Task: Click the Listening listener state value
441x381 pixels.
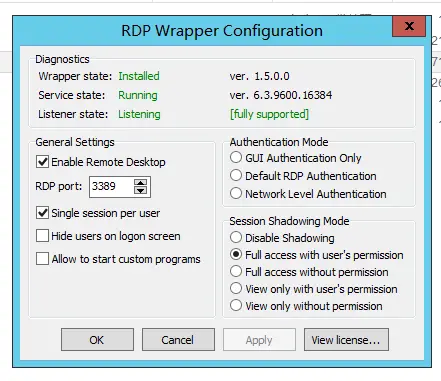Action: tap(139, 114)
